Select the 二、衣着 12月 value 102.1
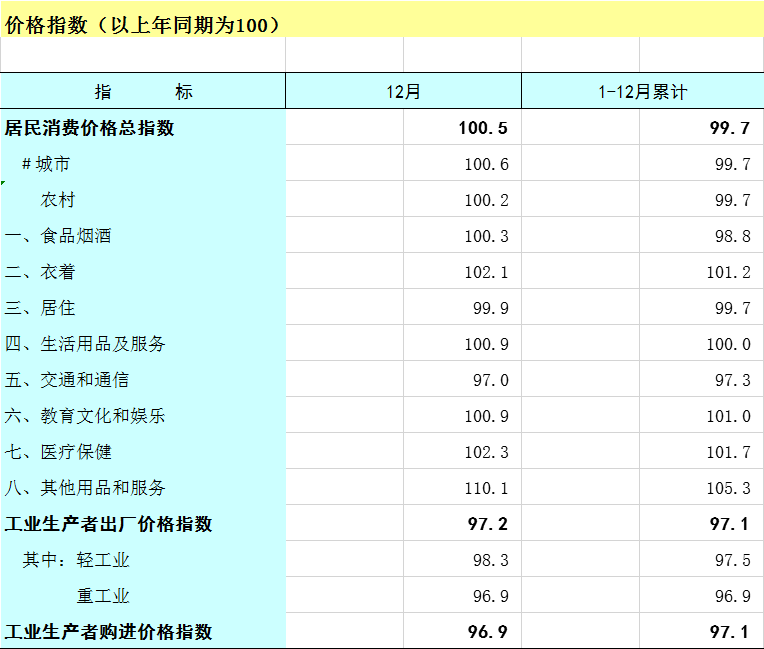 pos(486,272)
